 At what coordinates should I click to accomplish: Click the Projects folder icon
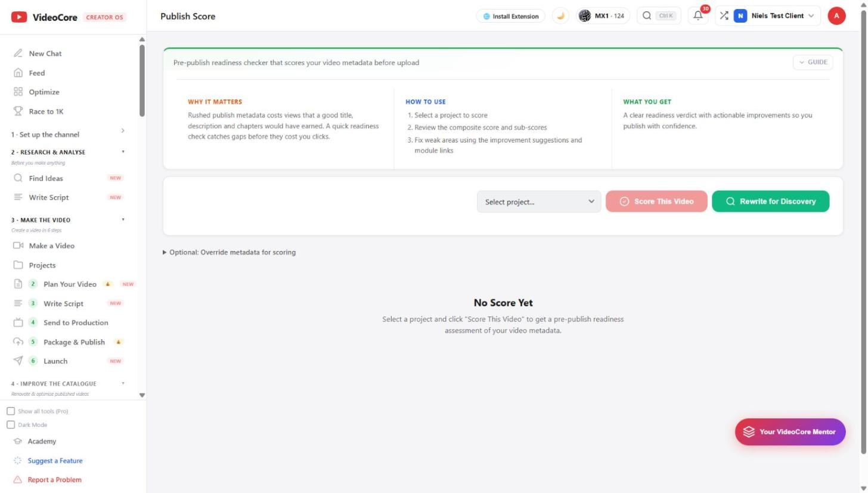(x=18, y=265)
